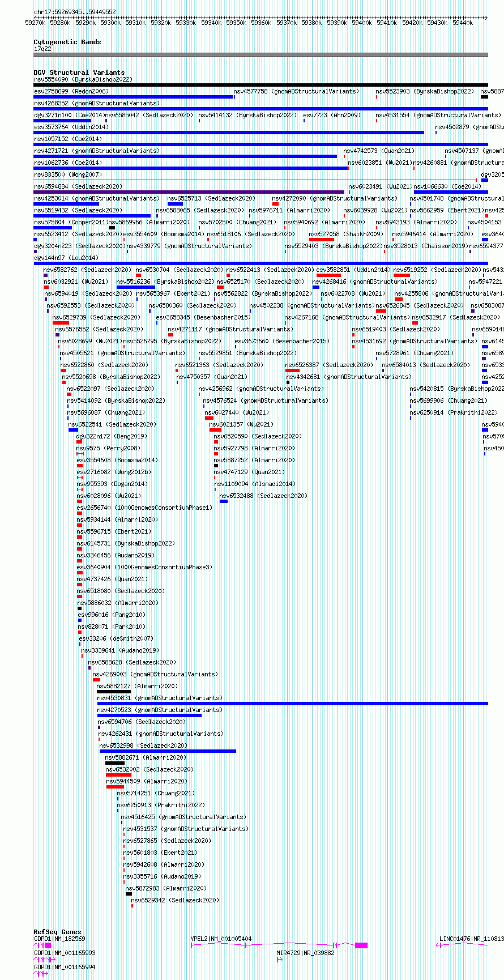This screenshot has width=504, height=980.
Task: Click the nsv6519432 (Sedlazeck2020) label
Action: tap(78, 210)
